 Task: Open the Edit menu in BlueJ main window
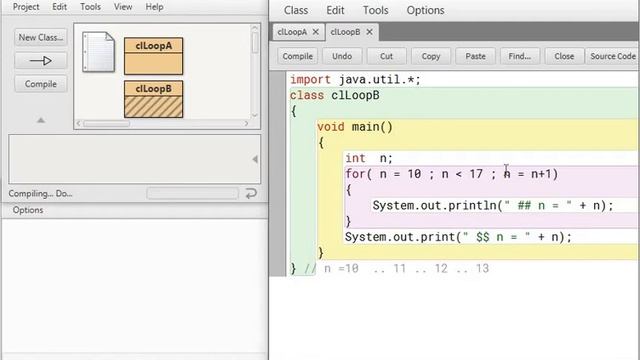(x=60, y=7)
